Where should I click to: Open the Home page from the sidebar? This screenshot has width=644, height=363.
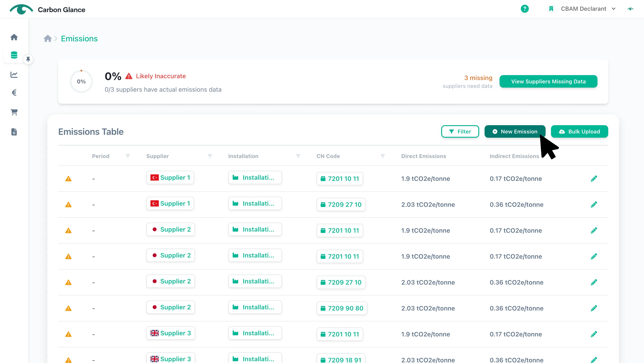click(x=14, y=37)
